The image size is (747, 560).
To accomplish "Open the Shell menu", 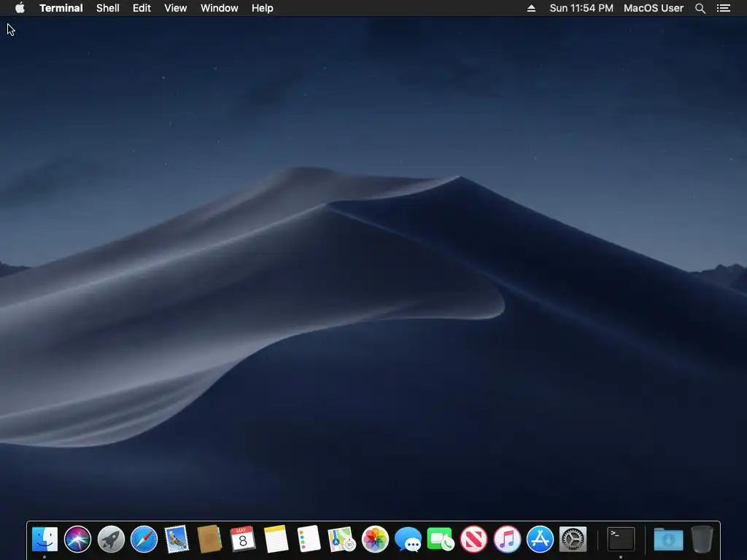I will 108,8.
